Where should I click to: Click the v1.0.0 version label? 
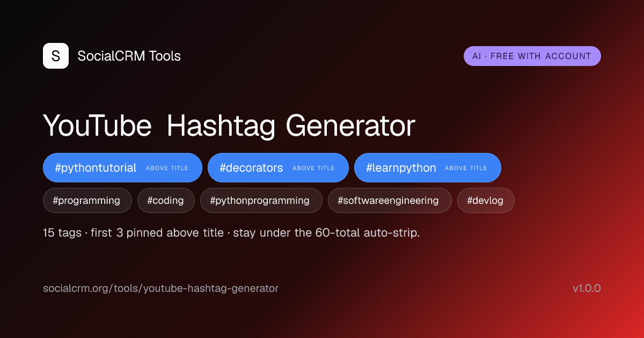(x=587, y=288)
